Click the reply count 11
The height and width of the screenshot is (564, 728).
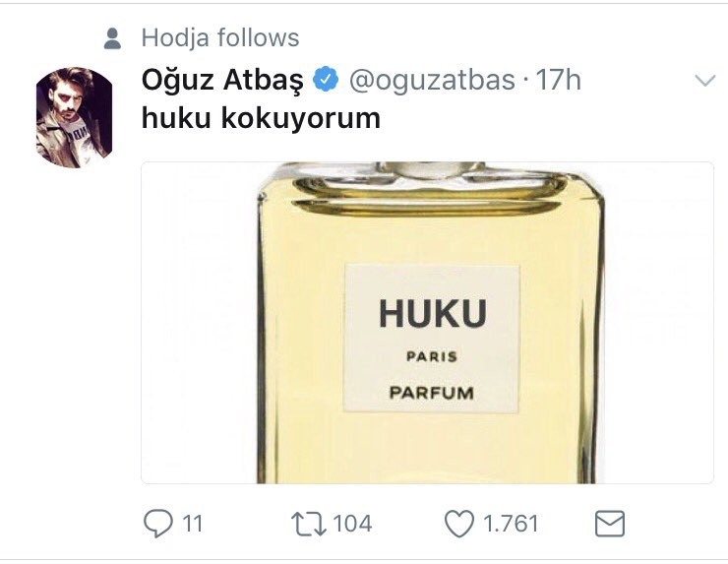[x=192, y=524]
